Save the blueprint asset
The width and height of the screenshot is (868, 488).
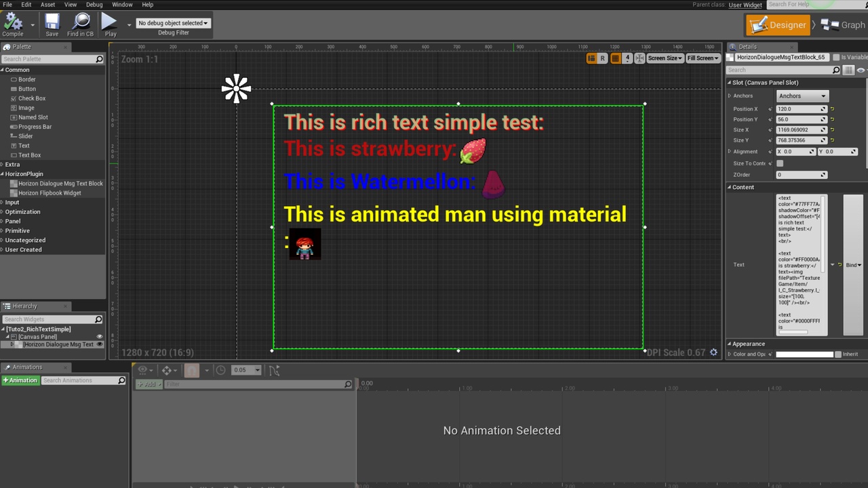point(52,25)
